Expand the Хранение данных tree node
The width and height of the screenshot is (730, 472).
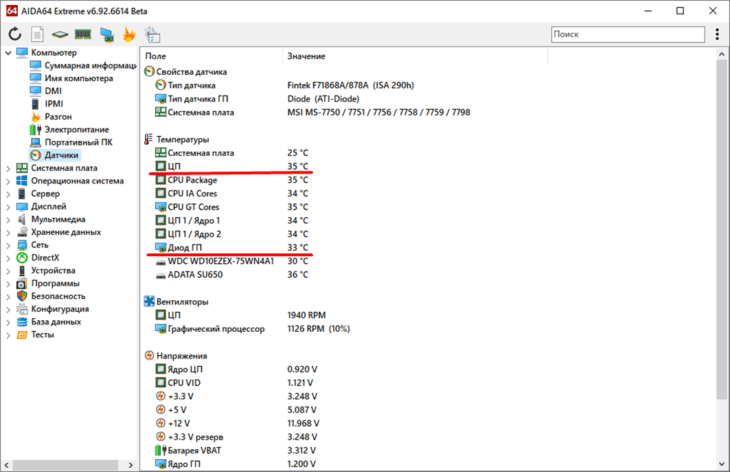pyautogui.click(x=8, y=232)
